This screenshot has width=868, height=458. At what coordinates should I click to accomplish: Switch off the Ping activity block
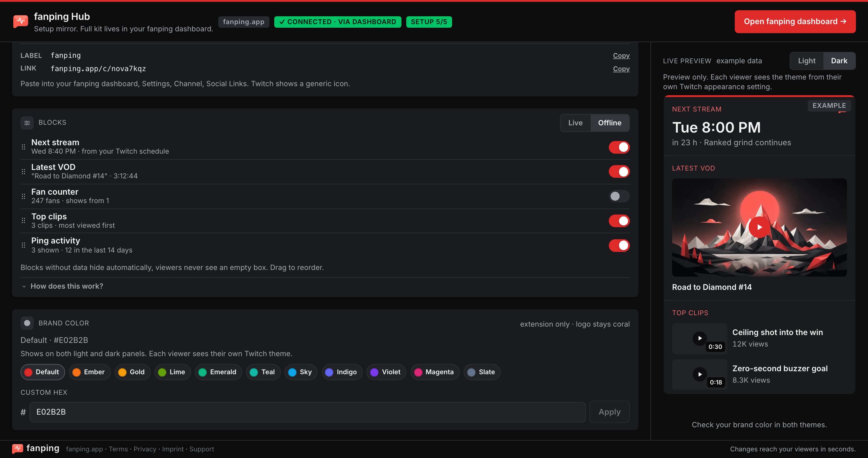[619, 246]
